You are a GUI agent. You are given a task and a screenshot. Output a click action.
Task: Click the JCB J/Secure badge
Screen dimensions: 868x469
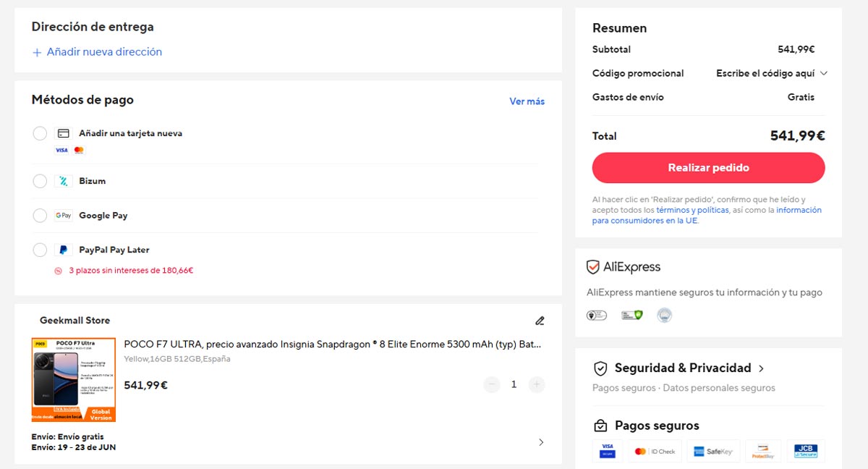[806, 451]
